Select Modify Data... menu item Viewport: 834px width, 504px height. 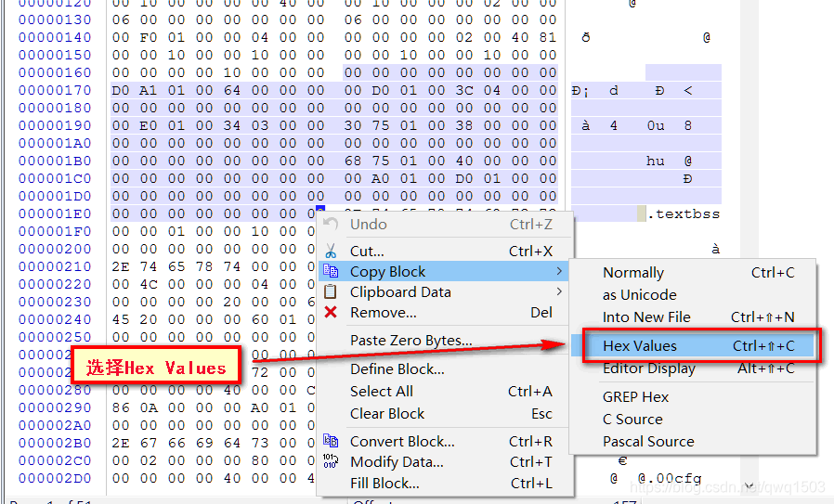coord(445,462)
